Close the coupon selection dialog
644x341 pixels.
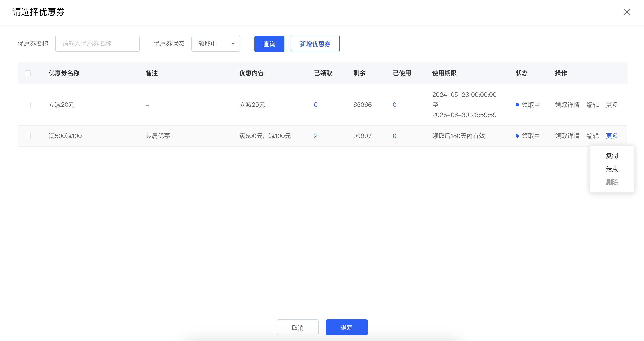click(x=626, y=12)
